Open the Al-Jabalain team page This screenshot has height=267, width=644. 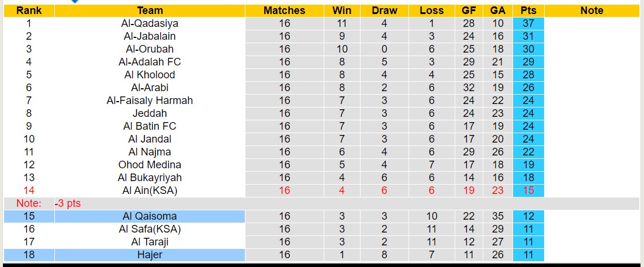point(150,36)
